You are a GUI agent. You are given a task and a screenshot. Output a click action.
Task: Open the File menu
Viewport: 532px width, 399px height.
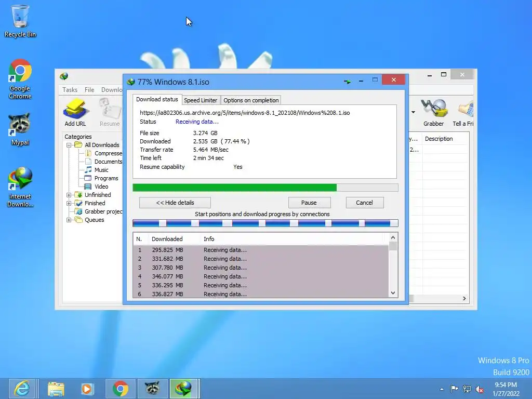[89, 89]
